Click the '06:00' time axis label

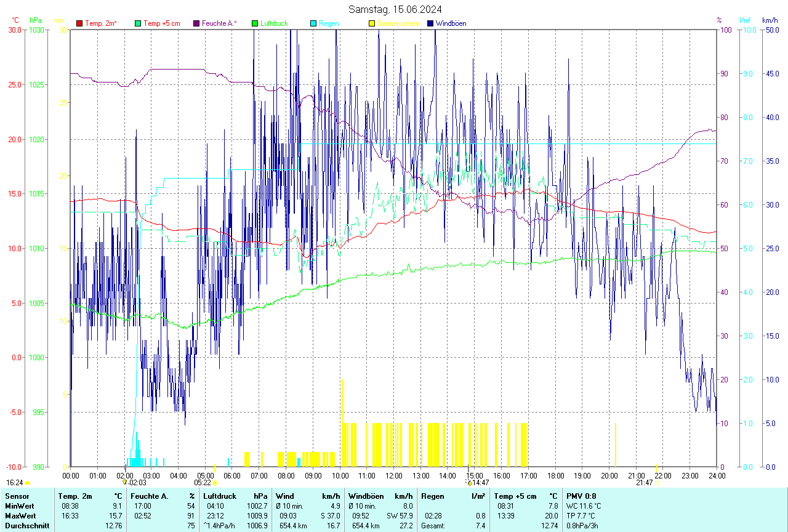232,475
